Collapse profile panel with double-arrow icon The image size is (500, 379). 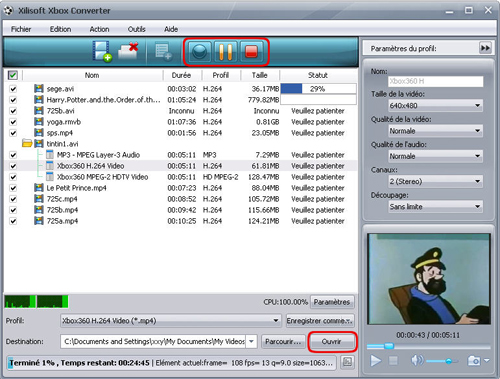[485, 48]
